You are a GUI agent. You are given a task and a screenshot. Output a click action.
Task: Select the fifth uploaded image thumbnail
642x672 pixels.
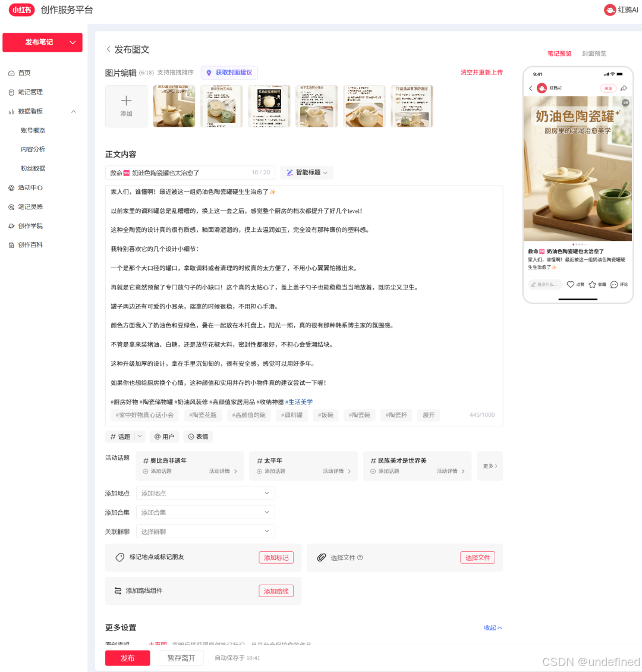364,106
